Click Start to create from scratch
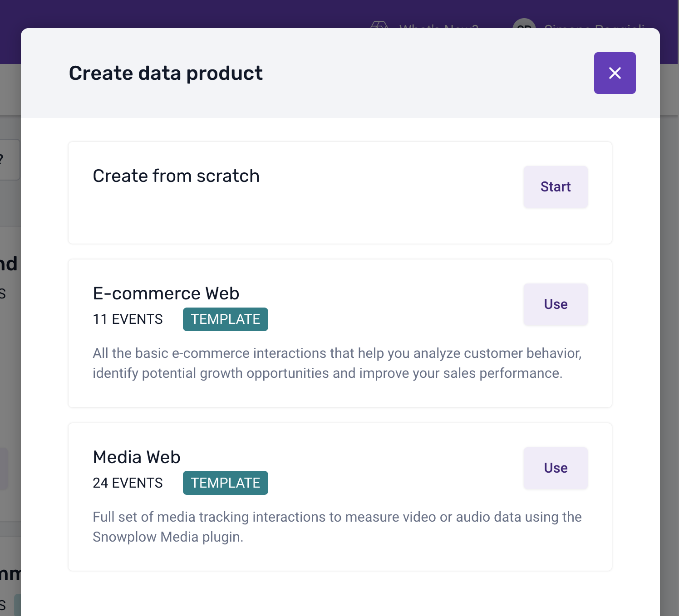 click(556, 187)
